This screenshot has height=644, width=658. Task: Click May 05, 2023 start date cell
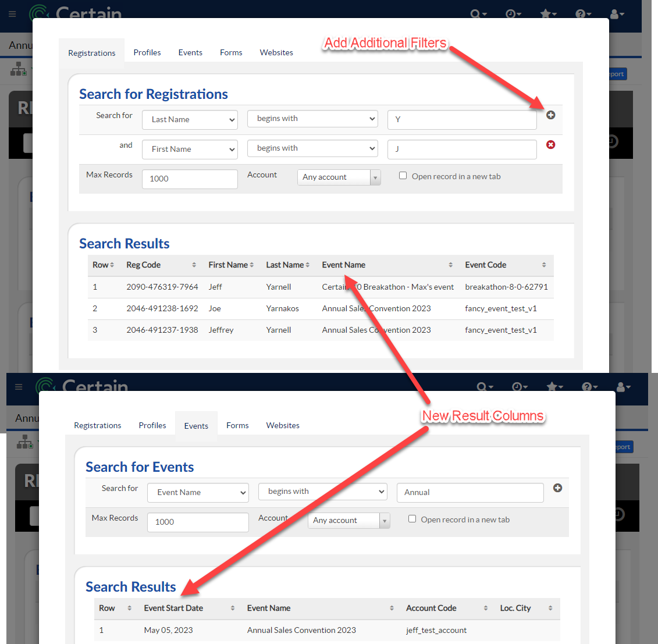pyautogui.click(x=168, y=630)
